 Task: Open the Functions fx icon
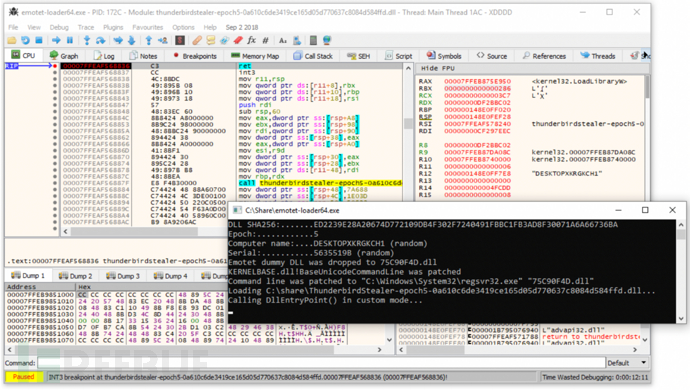[x=252, y=40]
